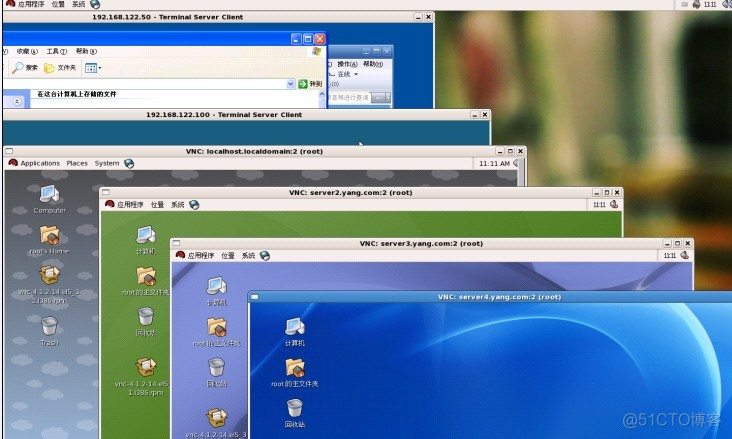Open Computer icon on localhost VNC desktop
The image size is (732, 439).
click(49, 193)
